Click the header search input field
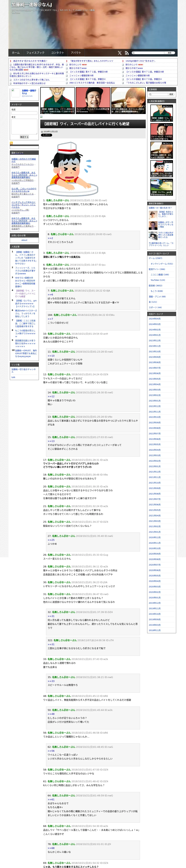The height and width of the screenshot is (868, 186). point(148,53)
